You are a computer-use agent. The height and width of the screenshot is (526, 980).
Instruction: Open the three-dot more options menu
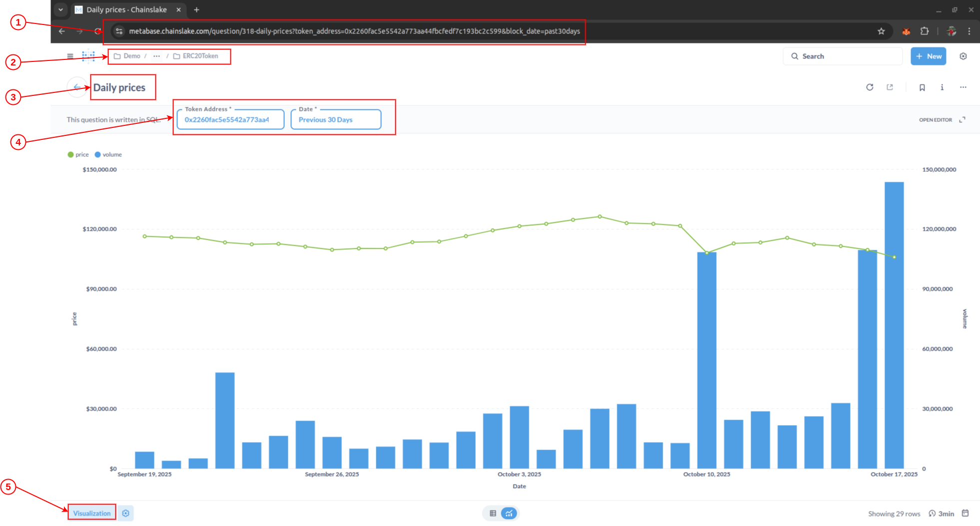coord(963,87)
